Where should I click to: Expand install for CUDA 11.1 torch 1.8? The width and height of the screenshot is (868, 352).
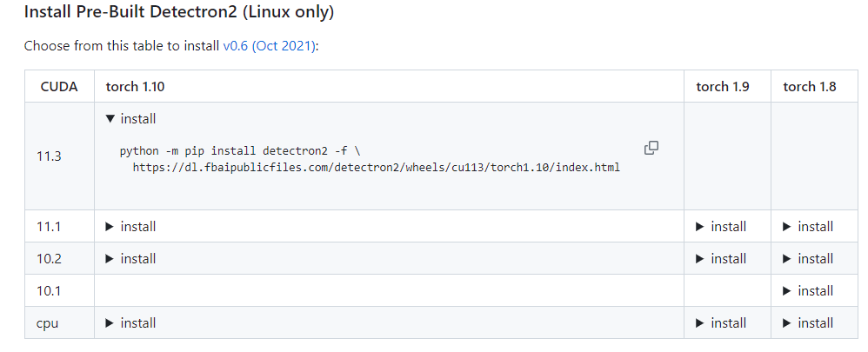click(808, 226)
